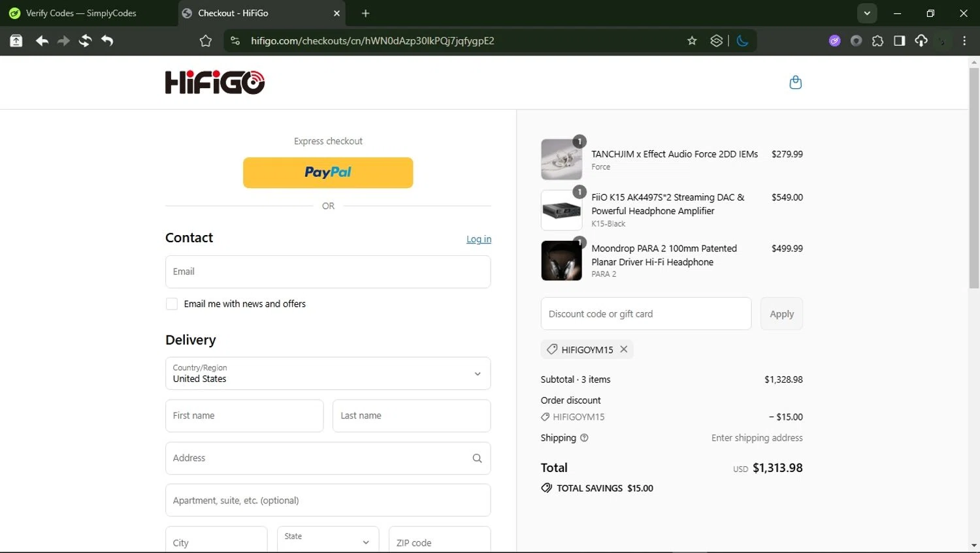Open the Country/Region dropdown
The width and height of the screenshot is (980, 553).
click(328, 373)
